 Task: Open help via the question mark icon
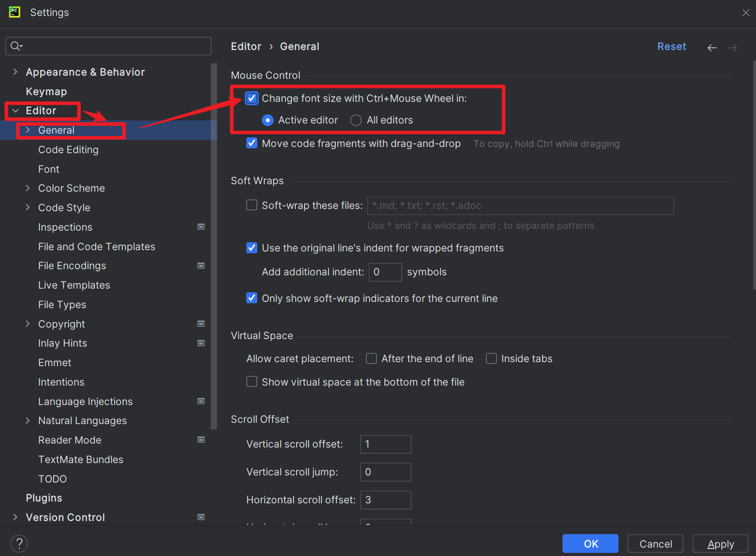coord(19,543)
